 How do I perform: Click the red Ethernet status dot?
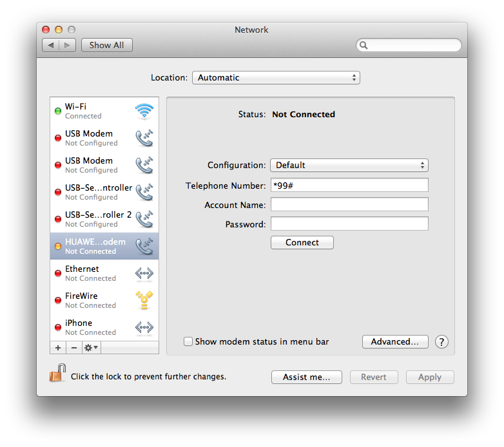coord(58,273)
